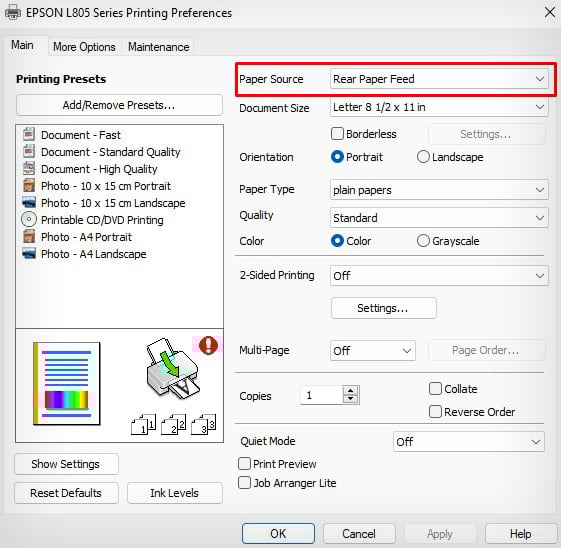Click the printer icon in title bar
Screen dimensions: 561x548
[13, 13]
